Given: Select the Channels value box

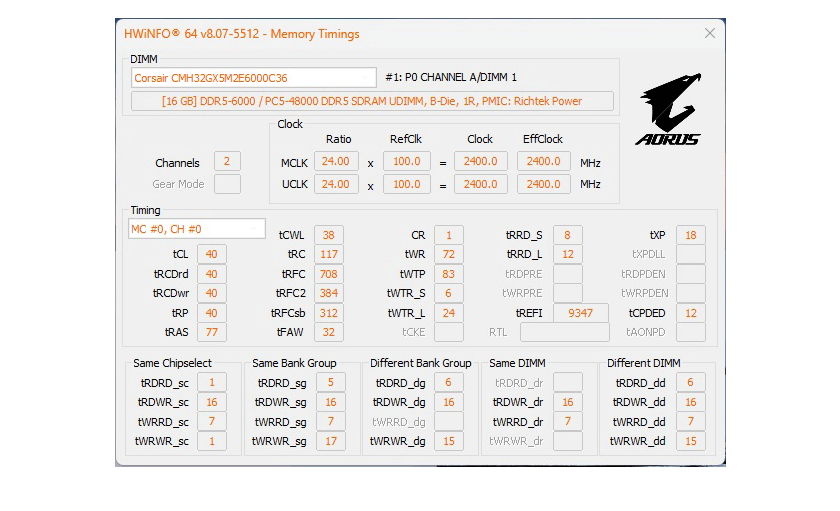Looking at the screenshot, I should pos(227,162).
